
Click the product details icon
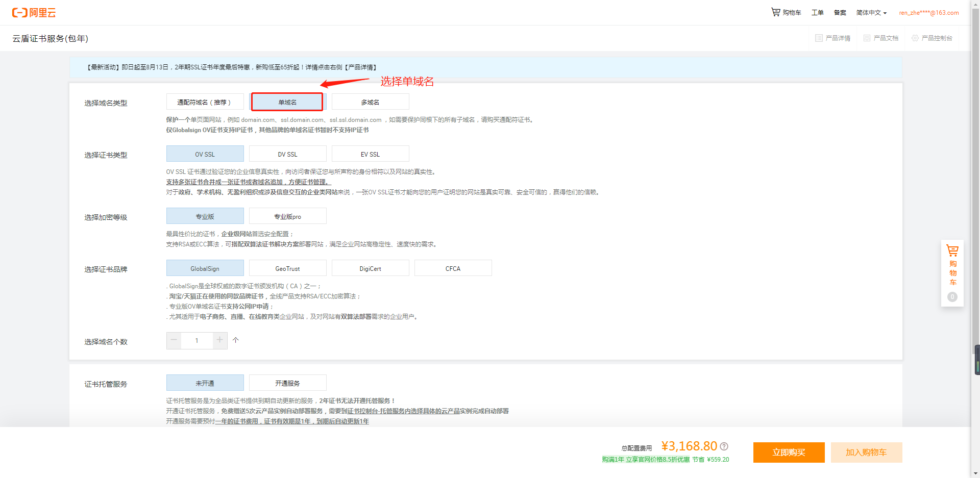pos(819,38)
